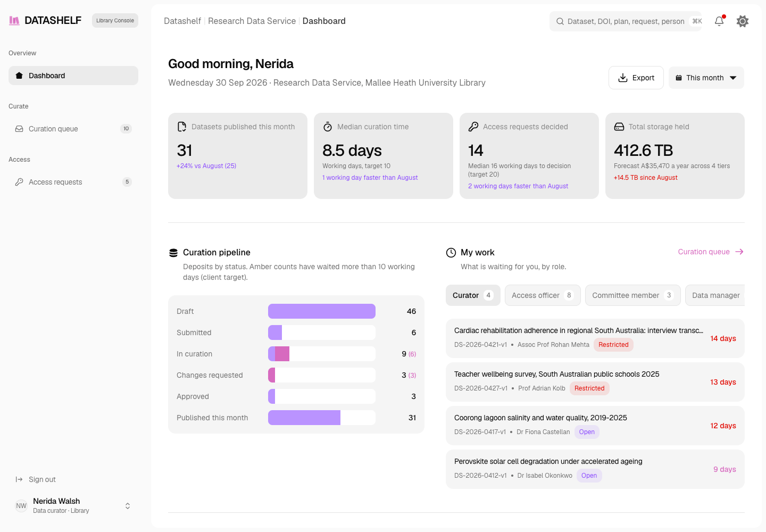Screen dimensions: 766x532
Task: Focus the dataset search field
Action: tap(626, 21)
